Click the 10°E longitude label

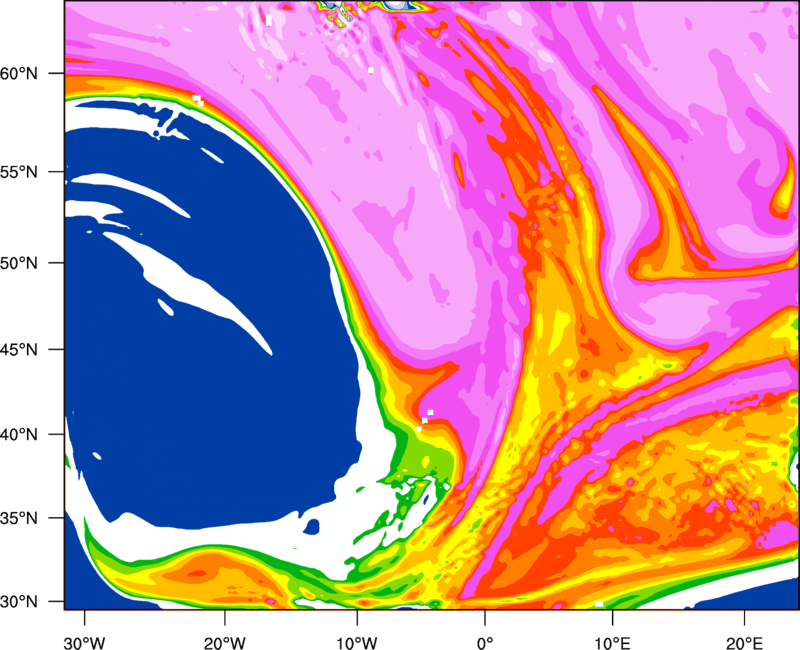point(612,643)
